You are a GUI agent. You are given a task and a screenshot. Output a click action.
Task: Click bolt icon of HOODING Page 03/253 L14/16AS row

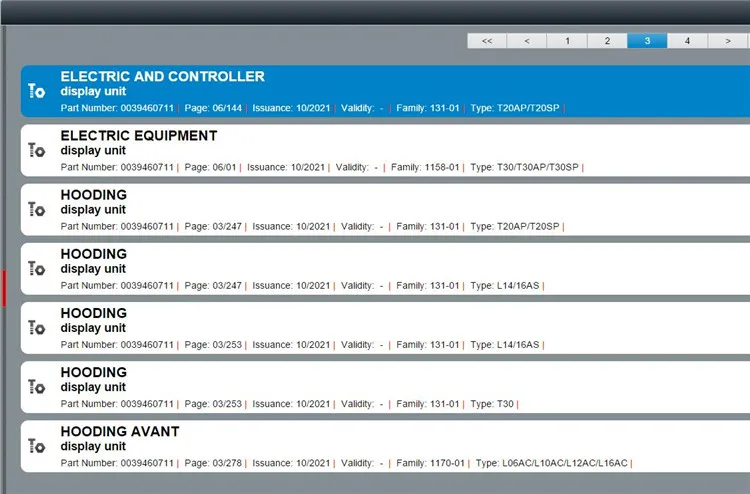click(36, 328)
